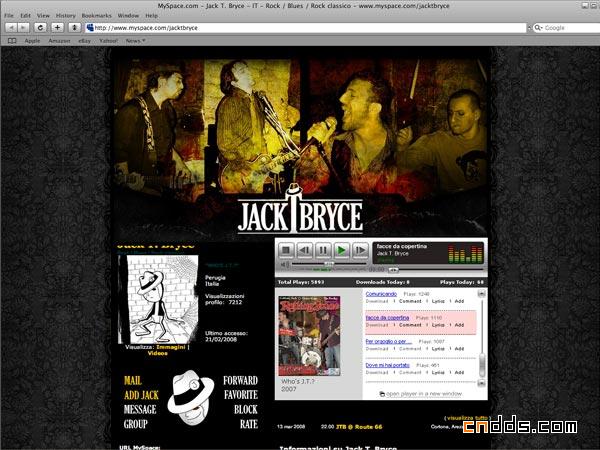Click the GROUP button
The width and height of the screenshot is (600, 450).
coord(135,424)
